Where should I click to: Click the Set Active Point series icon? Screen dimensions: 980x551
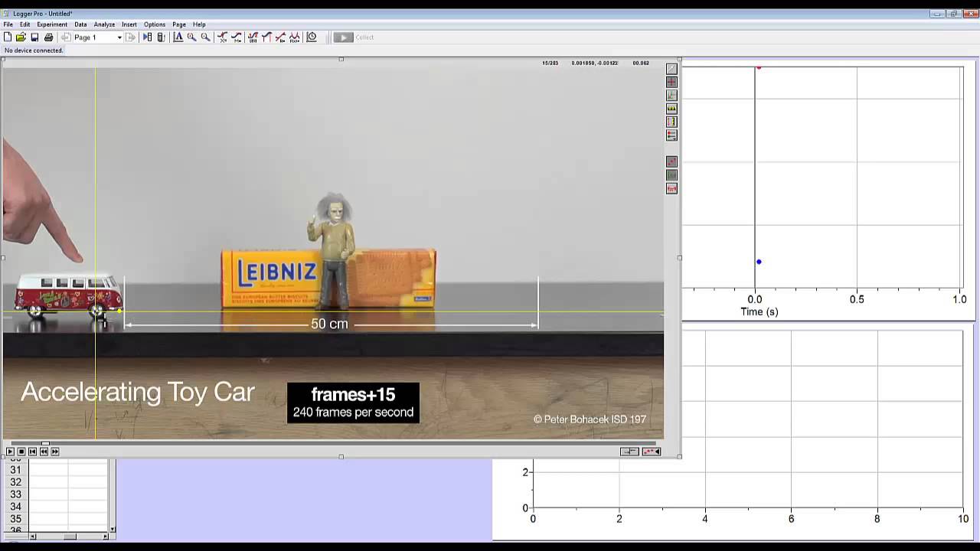[671, 135]
